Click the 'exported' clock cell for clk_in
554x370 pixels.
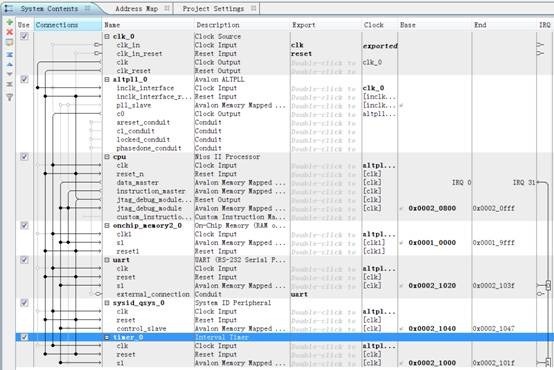pyautogui.click(x=380, y=46)
